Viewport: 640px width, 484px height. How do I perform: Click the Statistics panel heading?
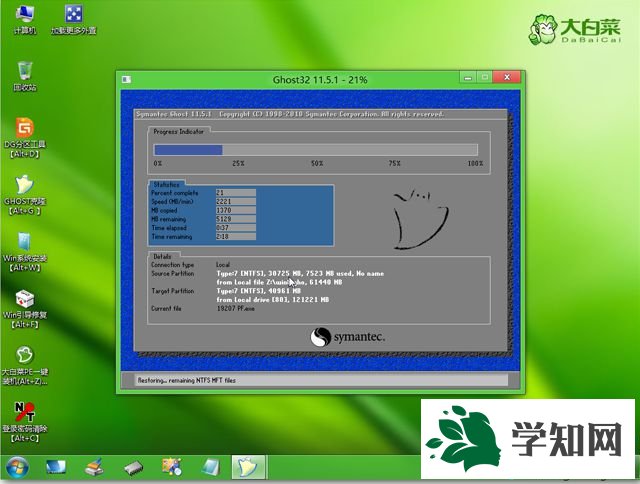coord(166,184)
